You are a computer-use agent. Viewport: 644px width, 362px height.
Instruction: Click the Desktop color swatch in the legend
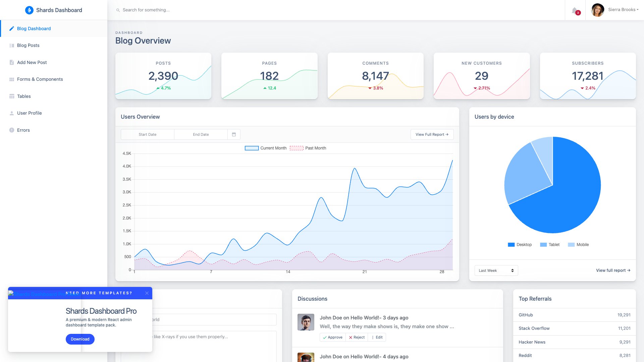coord(511,244)
